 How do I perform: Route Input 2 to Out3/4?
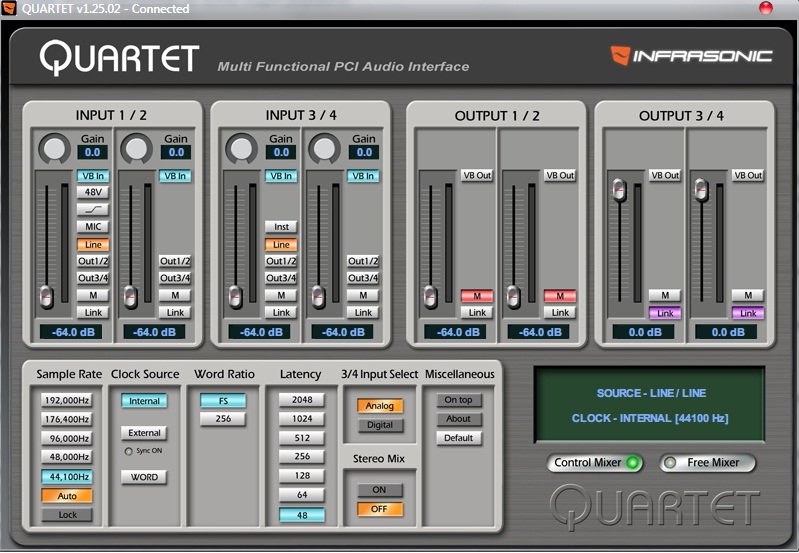175,278
